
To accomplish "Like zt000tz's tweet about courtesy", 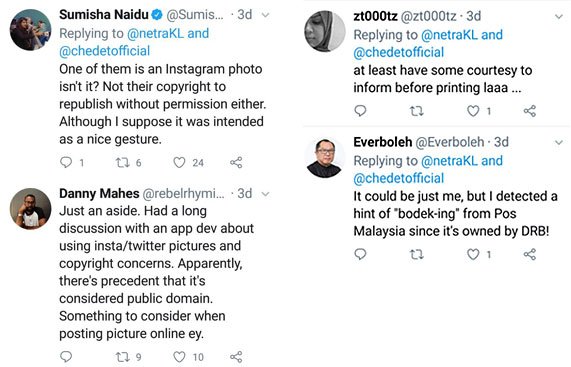I will (473, 111).
